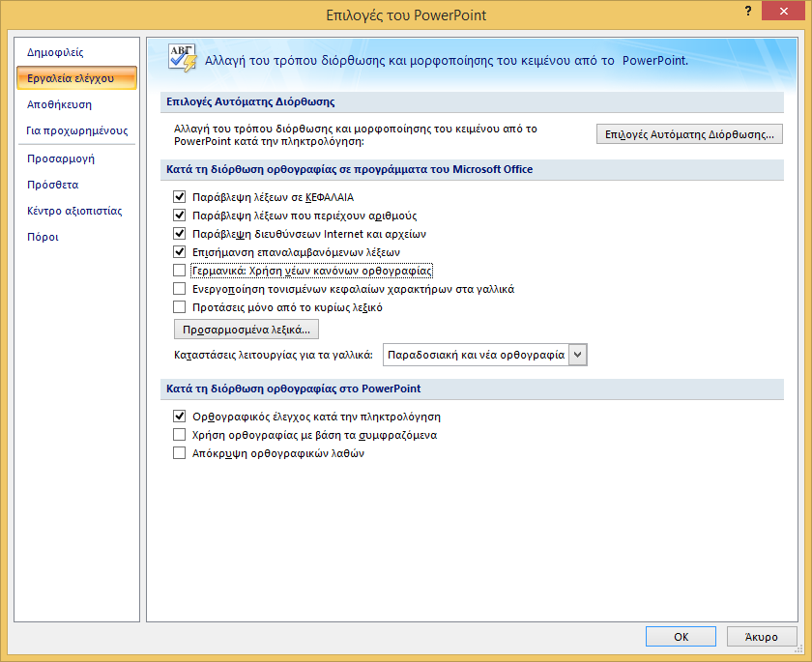This screenshot has height=662, width=812.
Task: Click 'Κατά τη διόρθωση ορθογραφίας στο PowerPoint' header
Action: tap(472, 389)
